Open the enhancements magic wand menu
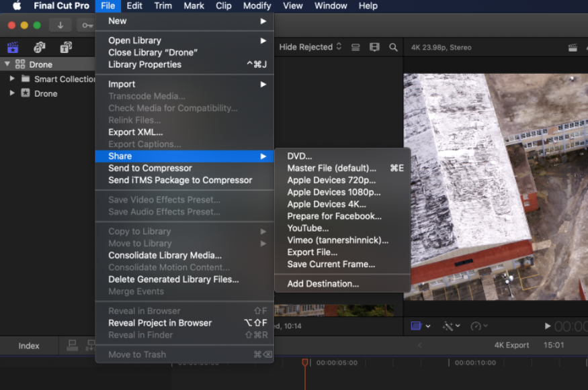The image size is (588, 390). pyautogui.click(x=451, y=326)
